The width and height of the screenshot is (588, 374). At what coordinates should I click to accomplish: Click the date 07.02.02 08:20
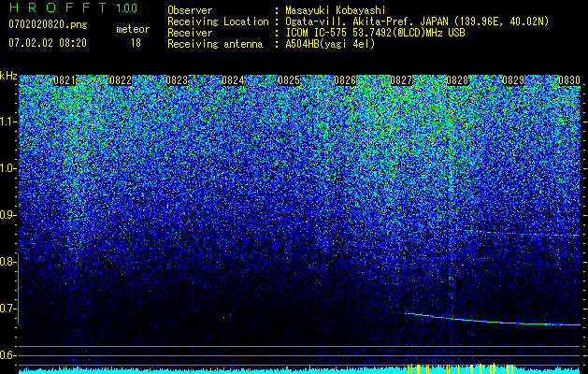(x=48, y=43)
